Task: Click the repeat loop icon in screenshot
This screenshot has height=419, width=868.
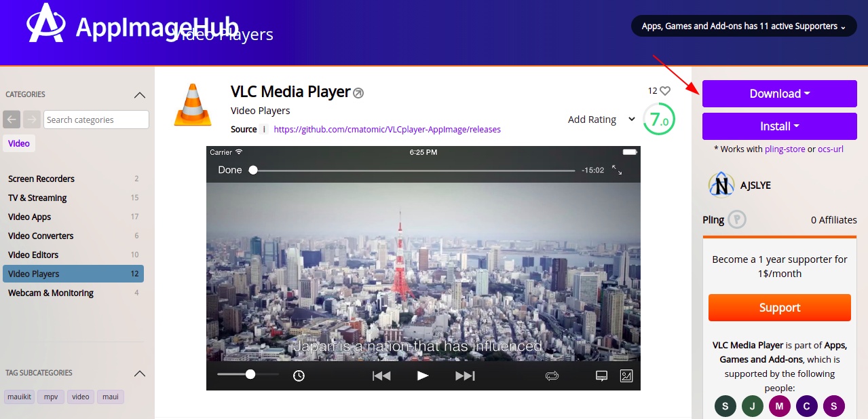Action: pyautogui.click(x=552, y=376)
